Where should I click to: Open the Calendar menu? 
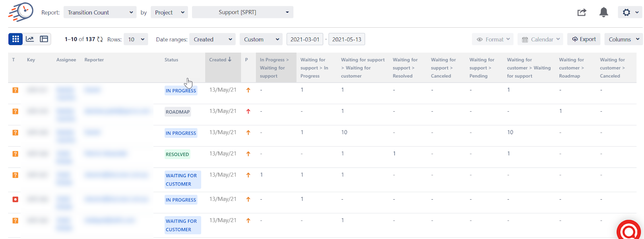tap(541, 39)
